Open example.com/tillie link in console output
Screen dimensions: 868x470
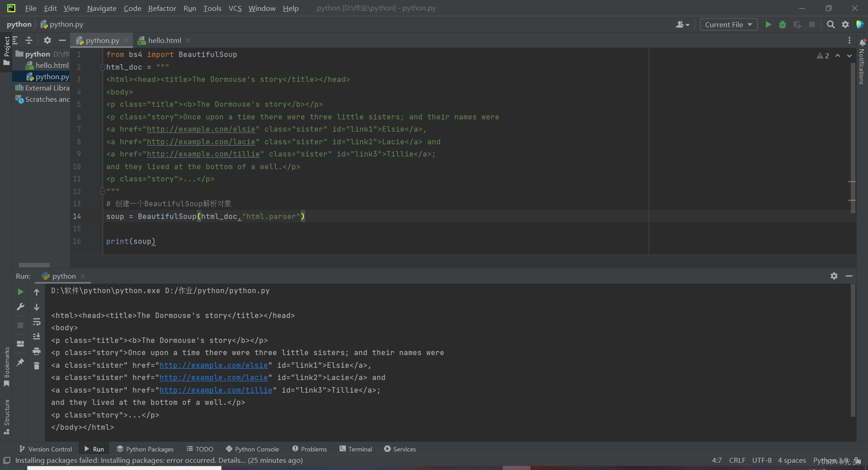(216, 390)
